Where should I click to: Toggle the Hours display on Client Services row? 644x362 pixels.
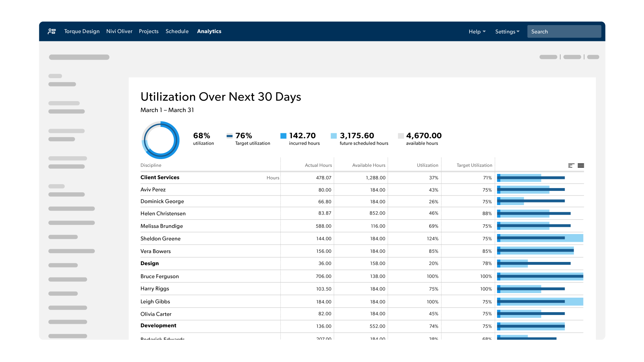click(x=272, y=177)
